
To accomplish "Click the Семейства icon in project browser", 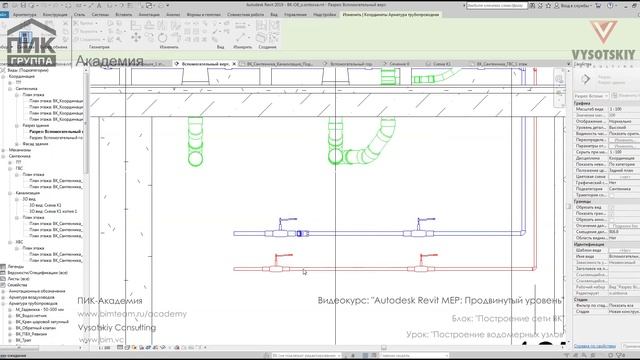I will (3, 285).
